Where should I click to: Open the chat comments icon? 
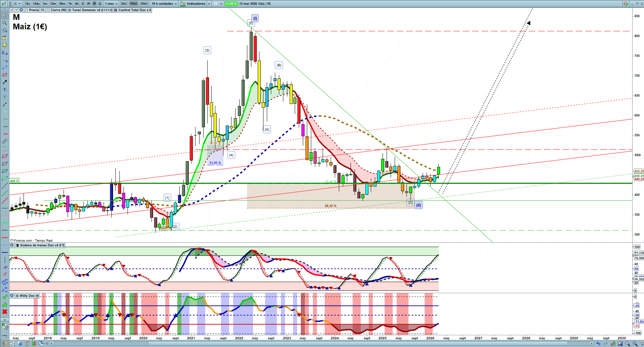tap(20, 344)
